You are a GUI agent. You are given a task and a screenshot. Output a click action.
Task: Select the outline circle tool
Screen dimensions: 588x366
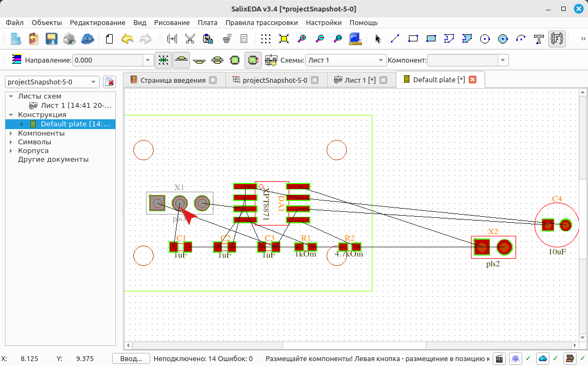point(485,39)
